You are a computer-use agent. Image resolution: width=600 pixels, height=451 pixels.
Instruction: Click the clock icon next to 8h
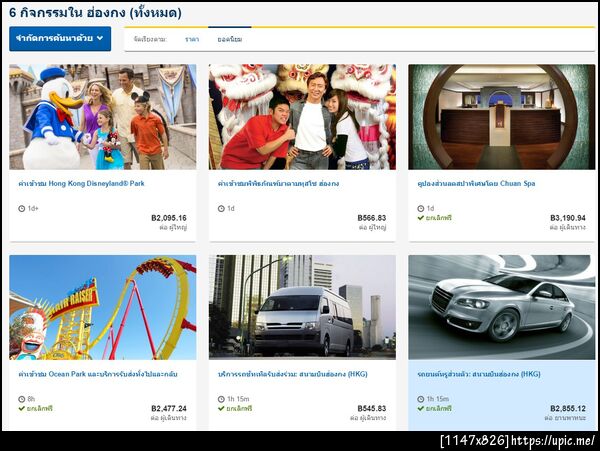click(22, 399)
